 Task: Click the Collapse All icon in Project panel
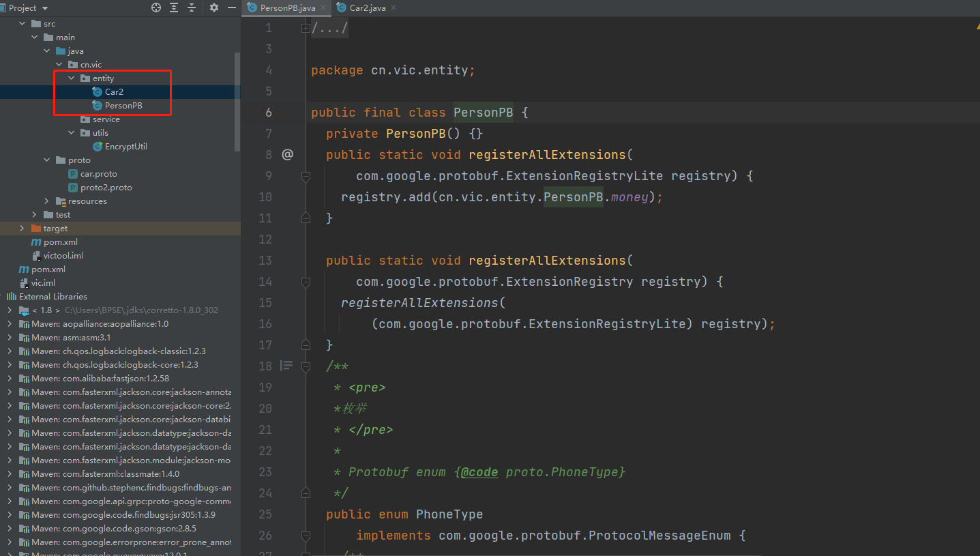click(x=192, y=8)
